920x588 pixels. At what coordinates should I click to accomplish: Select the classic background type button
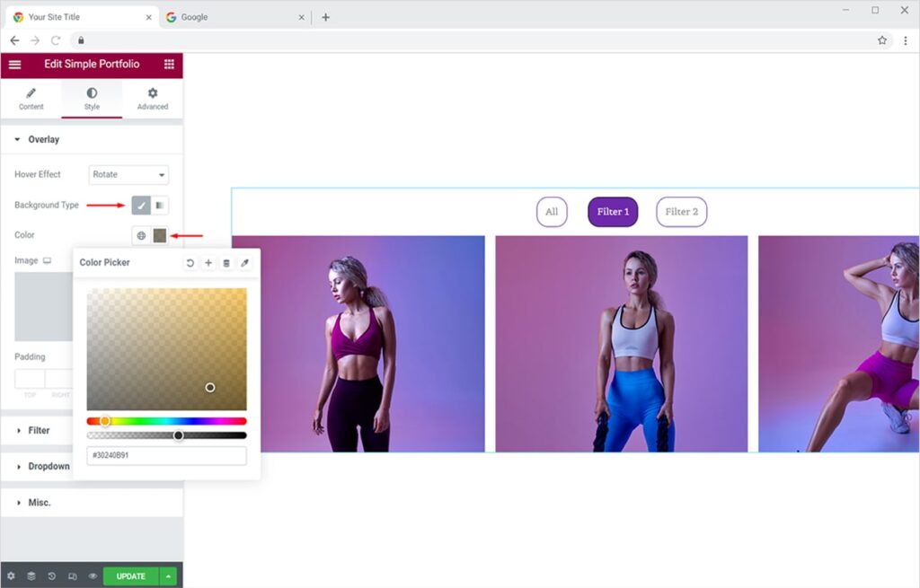pyautogui.click(x=141, y=206)
